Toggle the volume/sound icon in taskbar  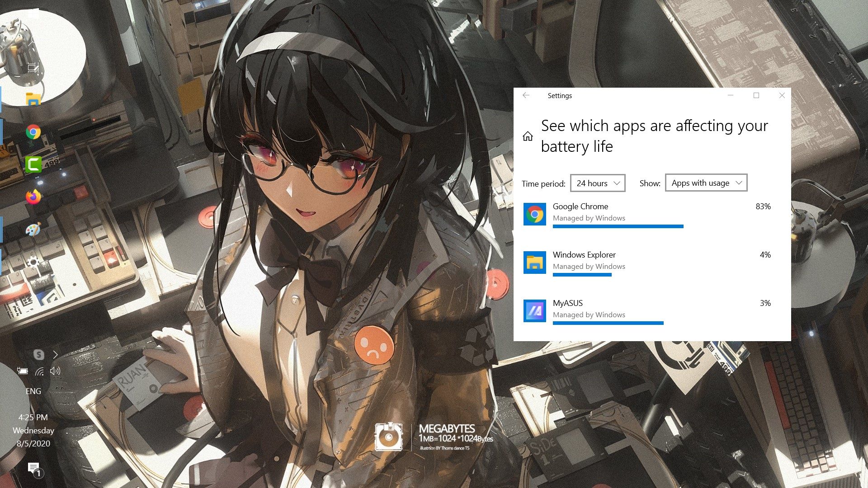[54, 371]
